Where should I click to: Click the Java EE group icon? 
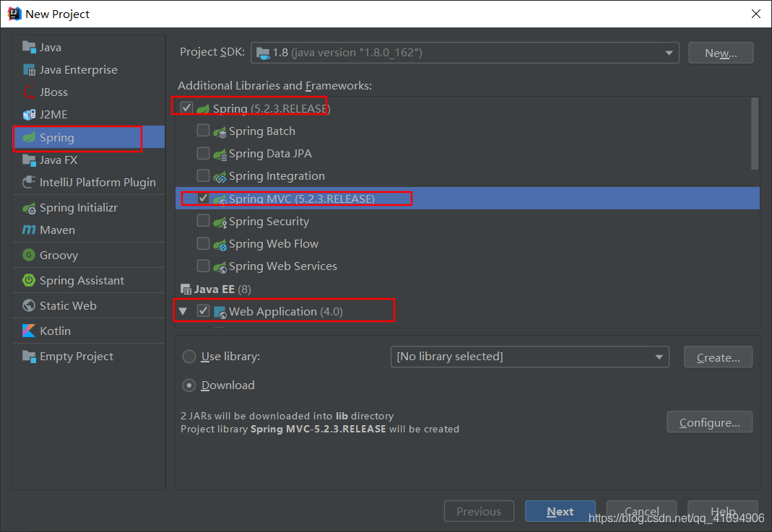pyautogui.click(x=186, y=289)
